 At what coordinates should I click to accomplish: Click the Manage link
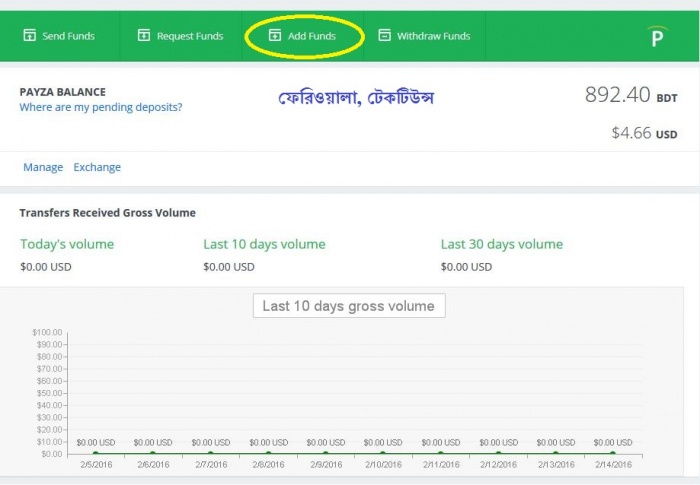click(x=43, y=167)
